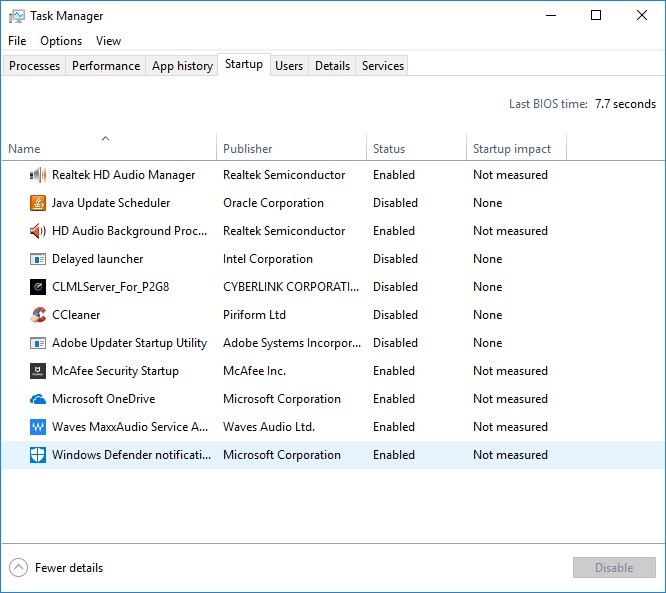666x593 pixels.
Task: Select the Adobe Updater Startup Utility entry
Action: [333, 343]
